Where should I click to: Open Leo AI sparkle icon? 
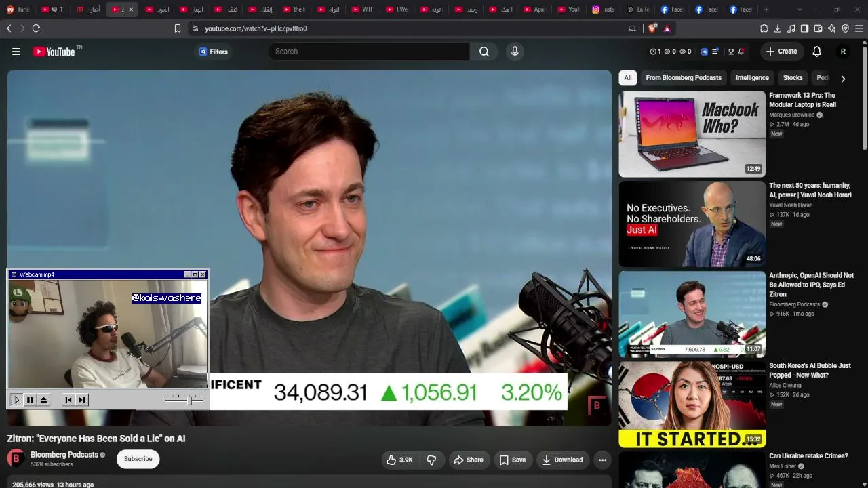832,28
